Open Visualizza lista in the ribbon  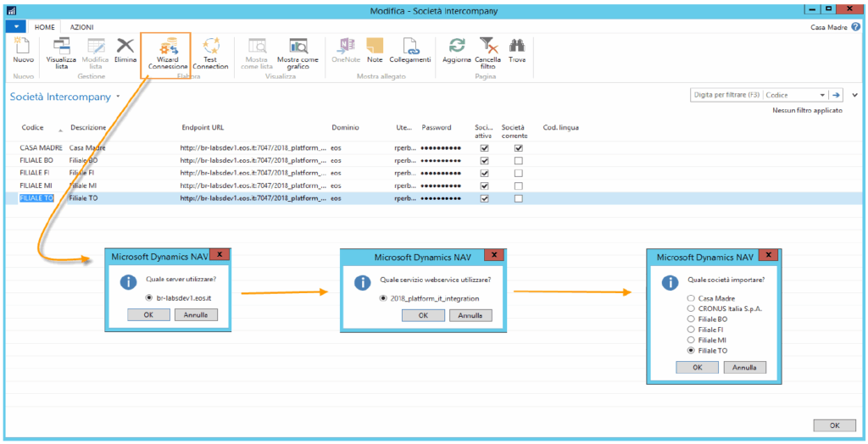pos(61,47)
